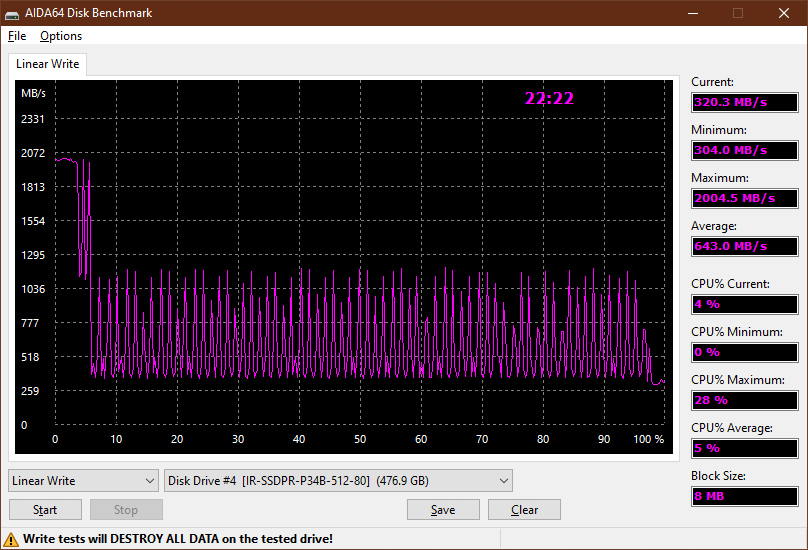Screen dimensions: 808x550
Task: Minimize the AIDA64 Disk Benchmark window
Action: pyautogui.click(x=693, y=13)
